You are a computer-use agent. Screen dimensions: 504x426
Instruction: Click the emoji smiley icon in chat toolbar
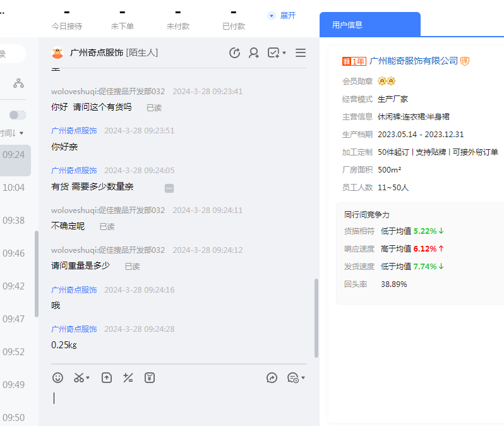[x=57, y=378]
